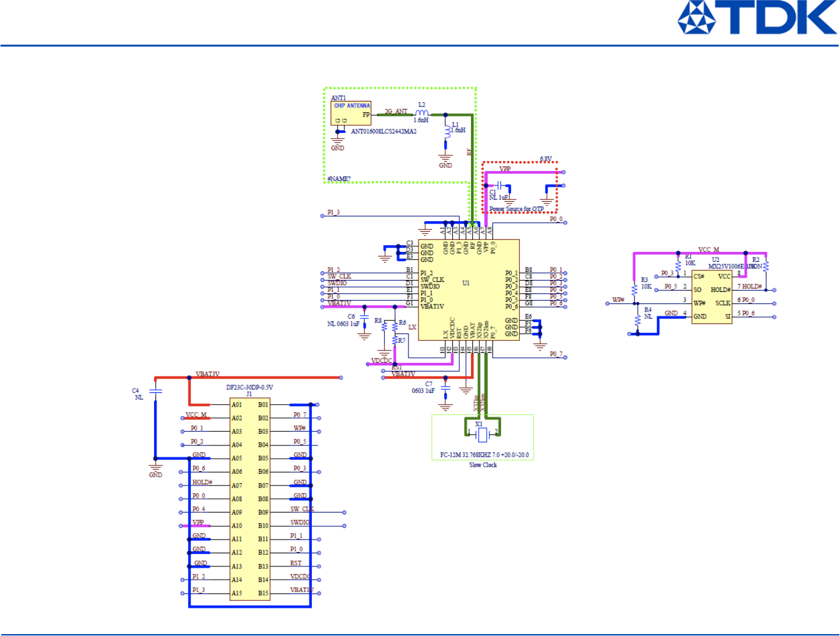Click the 'SCLK' pin label on U2

(x=723, y=303)
